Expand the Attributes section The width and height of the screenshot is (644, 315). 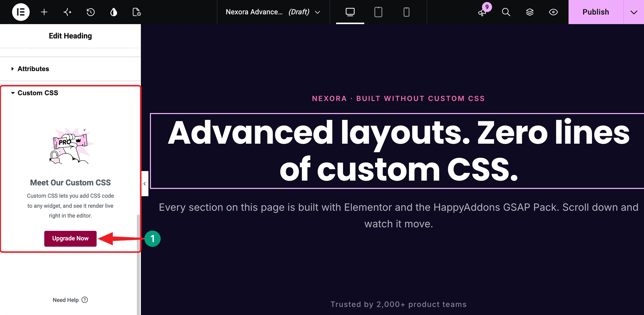point(70,69)
